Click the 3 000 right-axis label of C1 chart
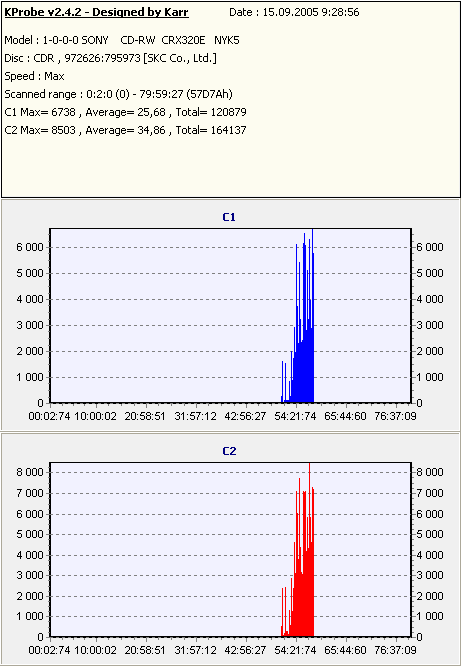 [x=430, y=325]
